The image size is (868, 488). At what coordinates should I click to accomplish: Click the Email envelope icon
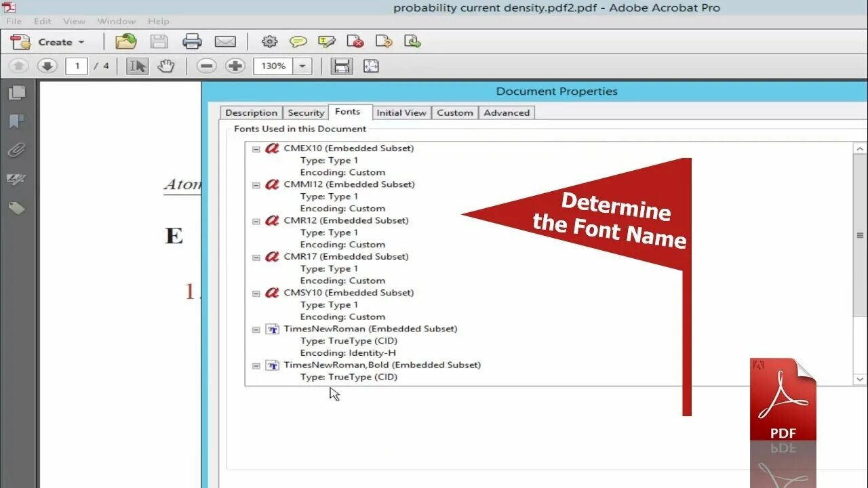(x=225, y=42)
